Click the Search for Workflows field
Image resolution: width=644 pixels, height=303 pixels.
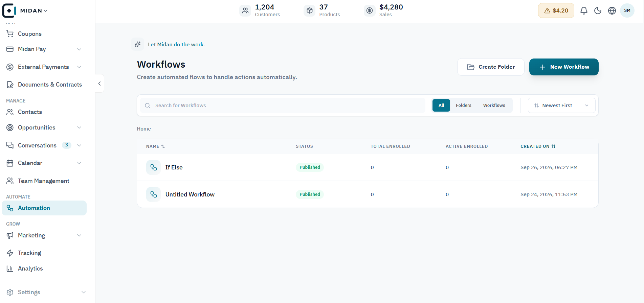pos(283,106)
